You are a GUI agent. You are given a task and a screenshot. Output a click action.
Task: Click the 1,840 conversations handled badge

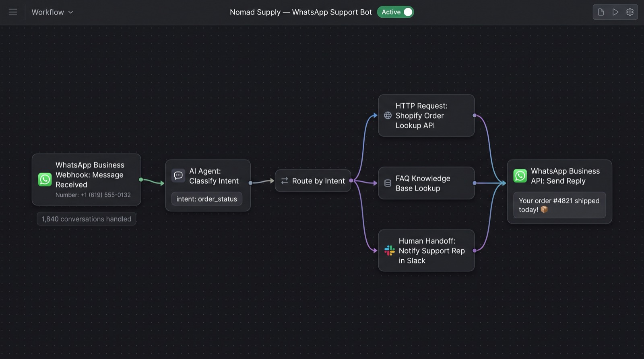pos(87,219)
